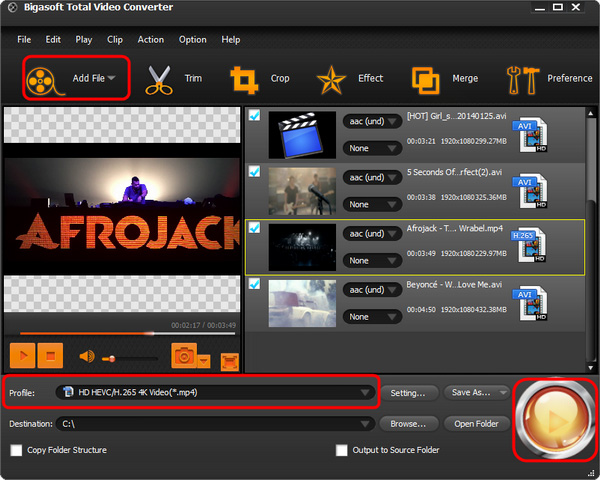The image size is (600, 480).
Task: Open audio track dropdown for Beyoncé file
Action: tap(372, 290)
